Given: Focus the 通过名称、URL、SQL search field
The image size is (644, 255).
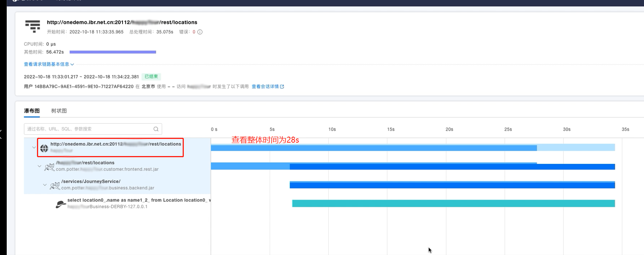Looking at the screenshot, I should (x=89, y=129).
